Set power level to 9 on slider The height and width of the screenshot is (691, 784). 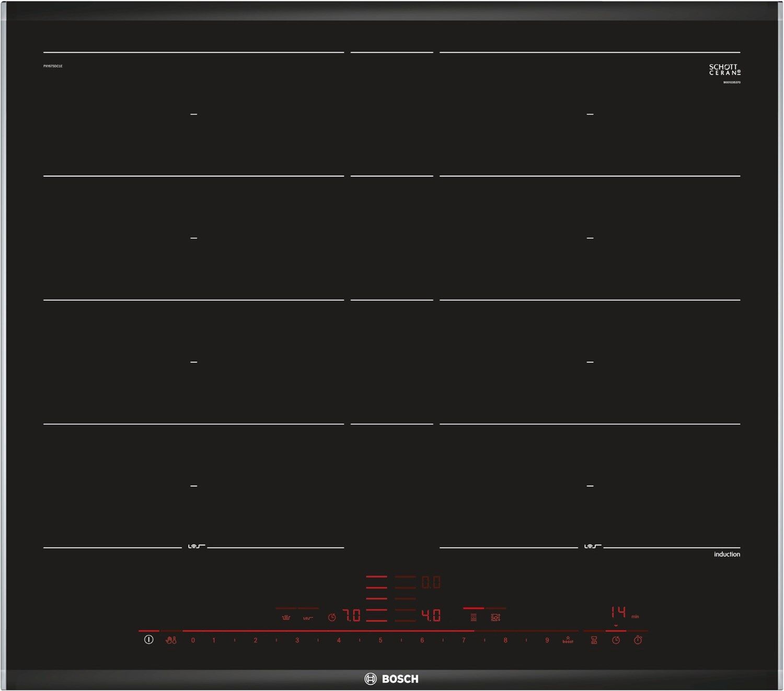pyautogui.click(x=547, y=640)
